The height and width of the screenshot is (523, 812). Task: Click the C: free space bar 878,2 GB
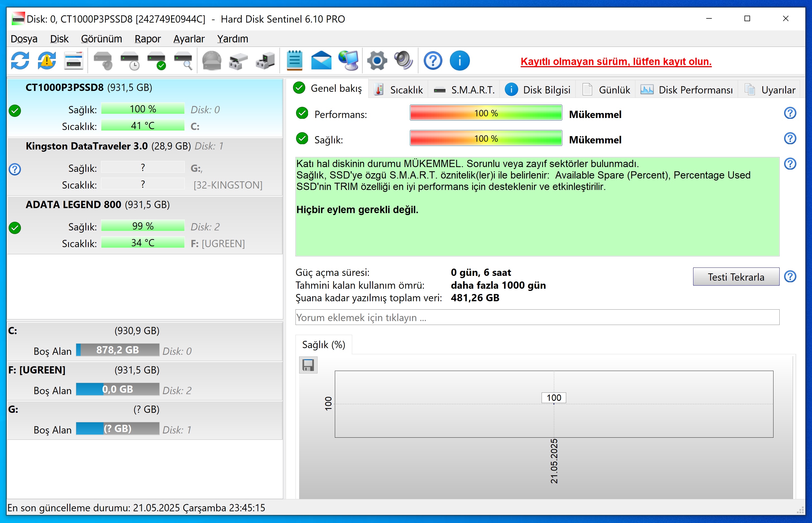click(117, 350)
